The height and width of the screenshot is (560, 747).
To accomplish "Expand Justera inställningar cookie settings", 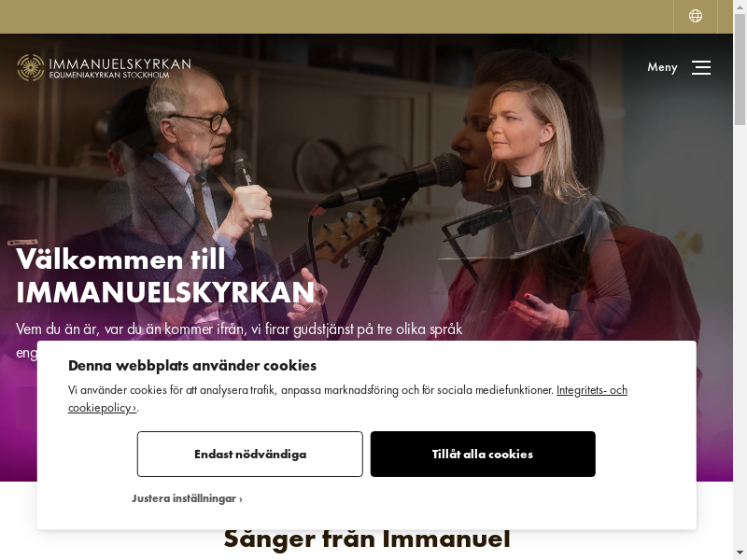I will point(187,498).
